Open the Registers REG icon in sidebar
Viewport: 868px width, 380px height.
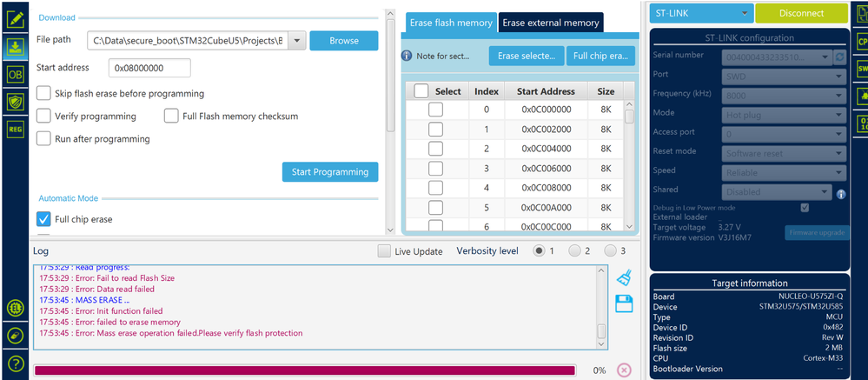coord(16,129)
